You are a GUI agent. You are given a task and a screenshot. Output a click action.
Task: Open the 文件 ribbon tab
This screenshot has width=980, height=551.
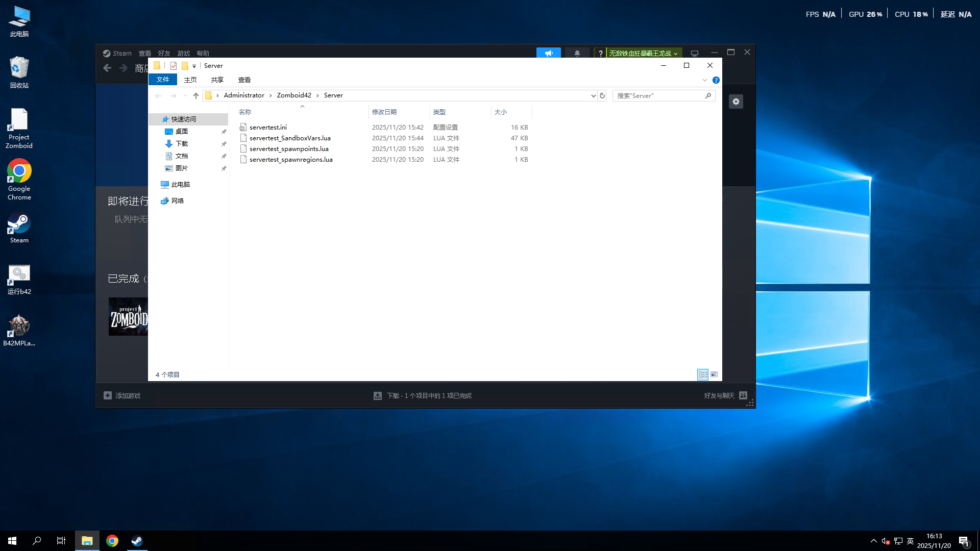(163, 80)
